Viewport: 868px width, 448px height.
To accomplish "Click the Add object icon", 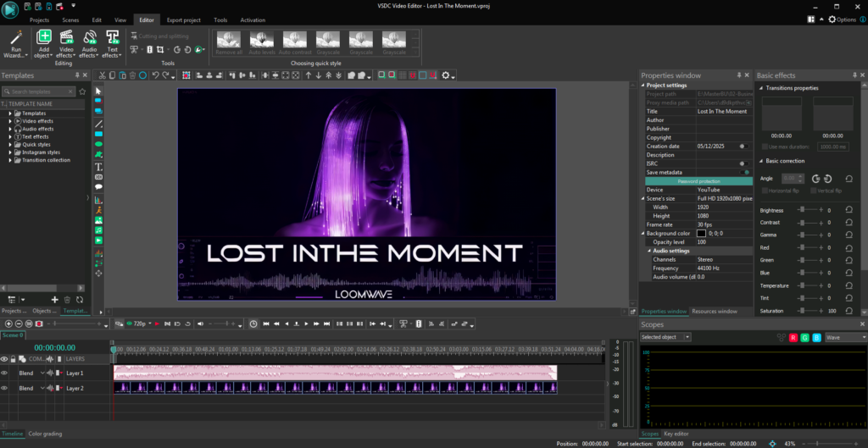I will pyautogui.click(x=44, y=37).
